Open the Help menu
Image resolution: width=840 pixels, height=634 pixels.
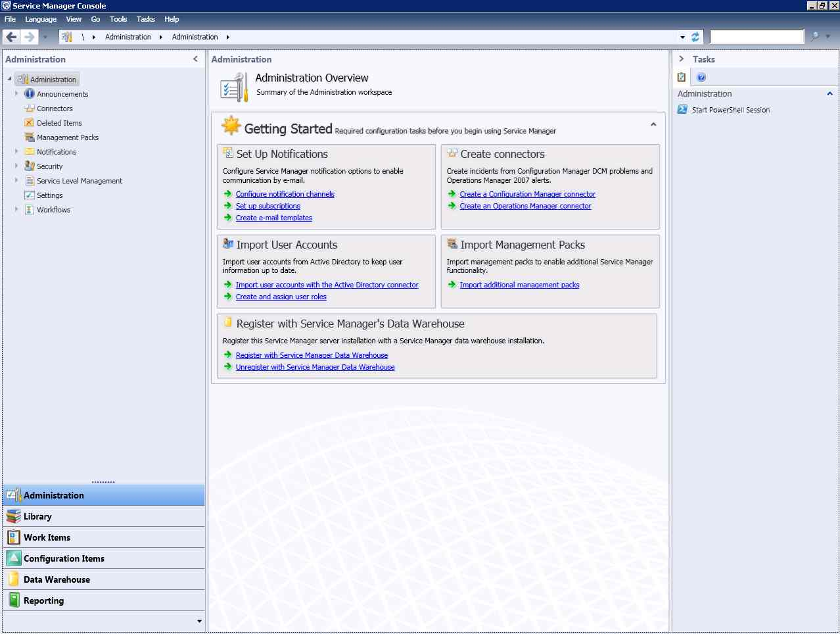click(x=172, y=19)
